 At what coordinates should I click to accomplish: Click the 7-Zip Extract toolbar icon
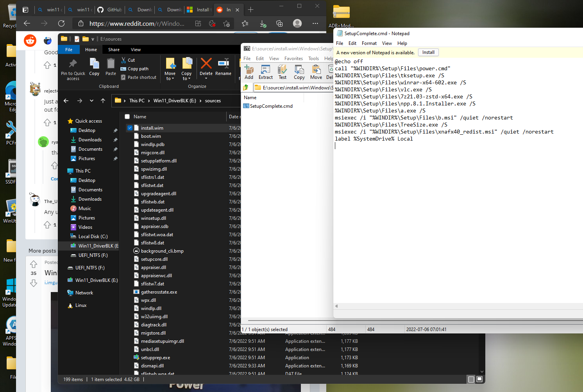click(266, 72)
